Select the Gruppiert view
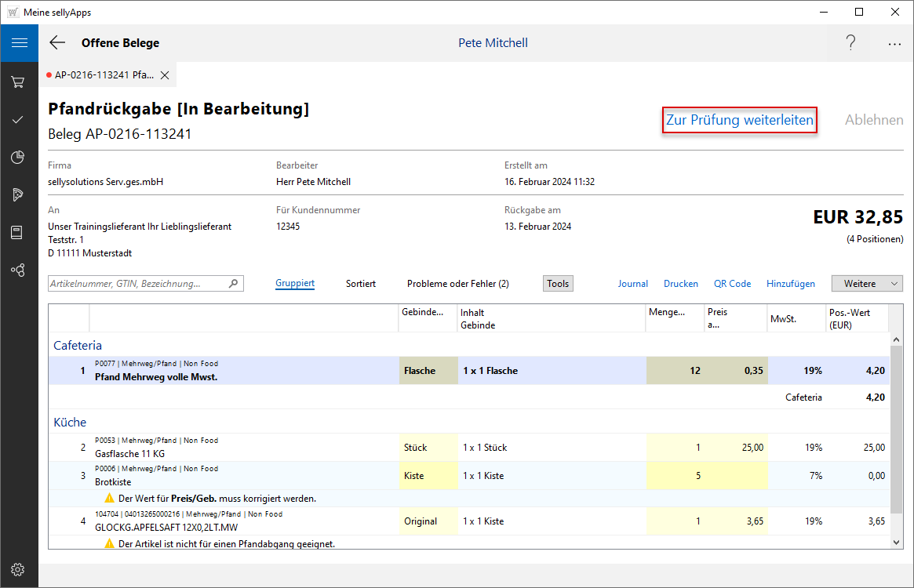 tap(295, 284)
